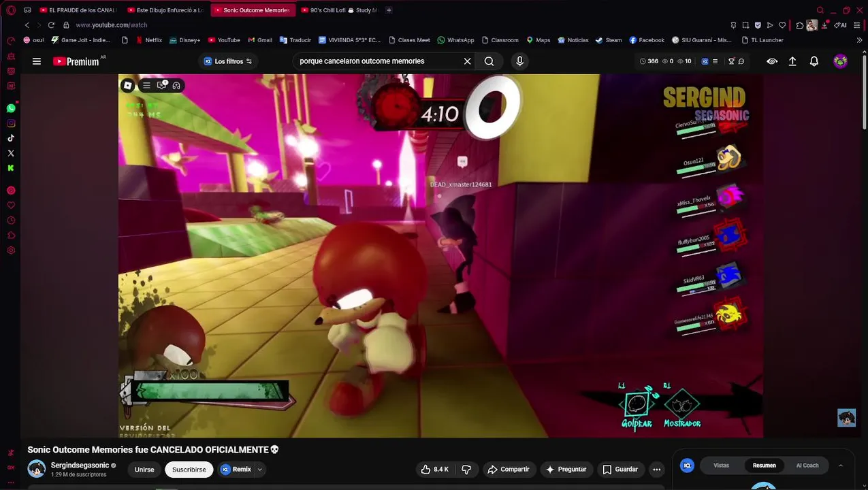This screenshot has height=490, width=868.
Task: Open TikTok in the Opera sidebar
Action: coord(11,138)
